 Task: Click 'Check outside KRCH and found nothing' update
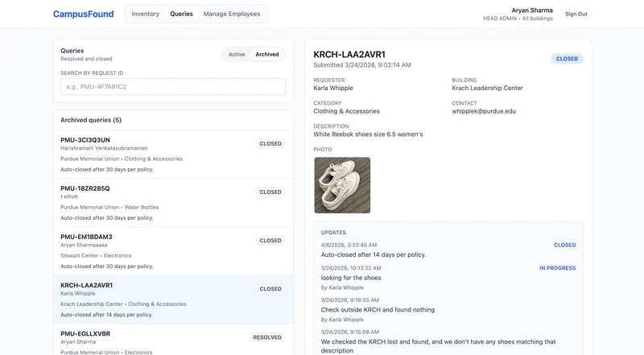[378, 310]
